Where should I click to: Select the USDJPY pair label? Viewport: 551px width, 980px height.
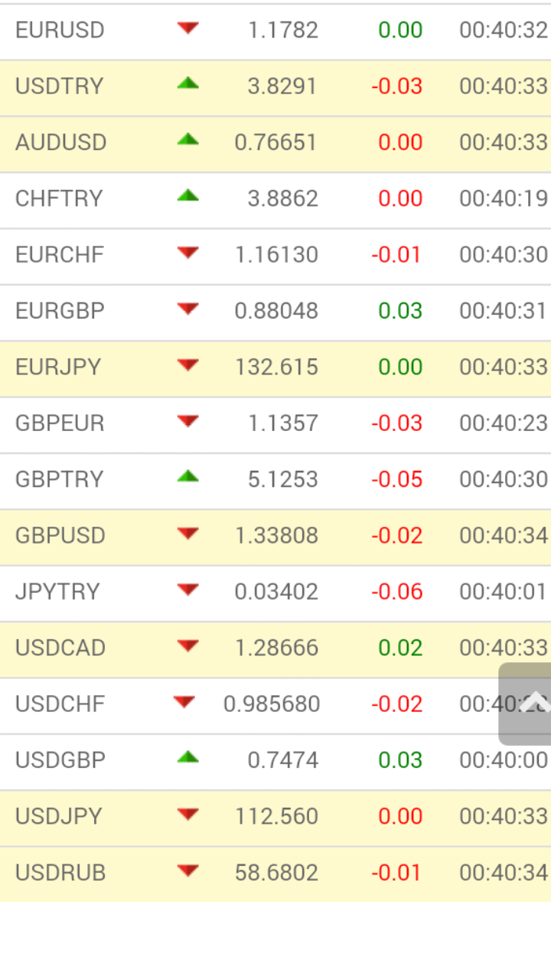tap(59, 816)
